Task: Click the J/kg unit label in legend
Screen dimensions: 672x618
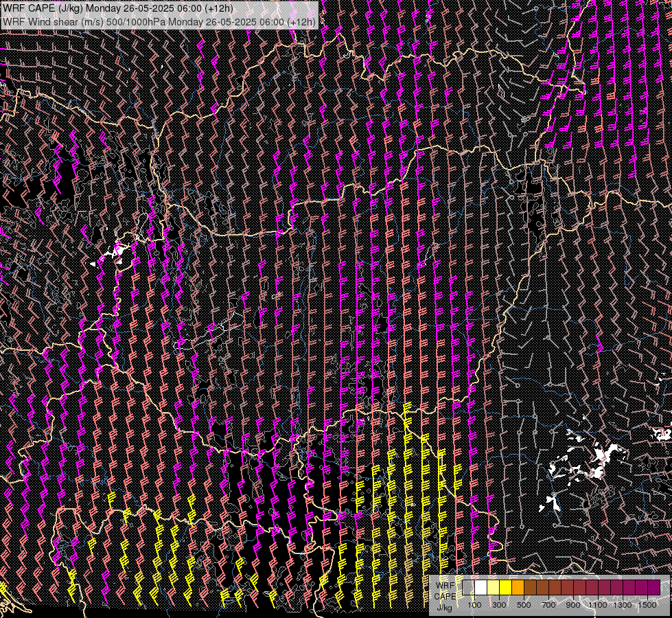Action: (444, 608)
